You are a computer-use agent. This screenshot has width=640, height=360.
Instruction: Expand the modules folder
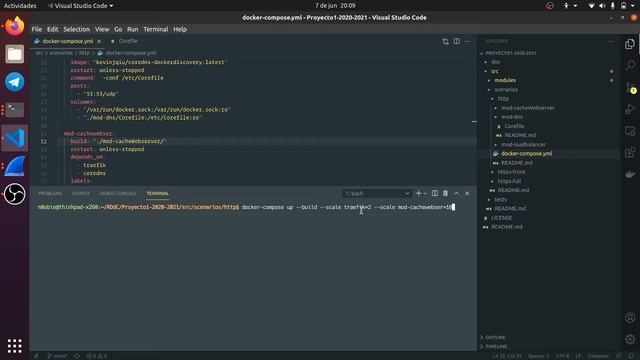click(x=505, y=80)
